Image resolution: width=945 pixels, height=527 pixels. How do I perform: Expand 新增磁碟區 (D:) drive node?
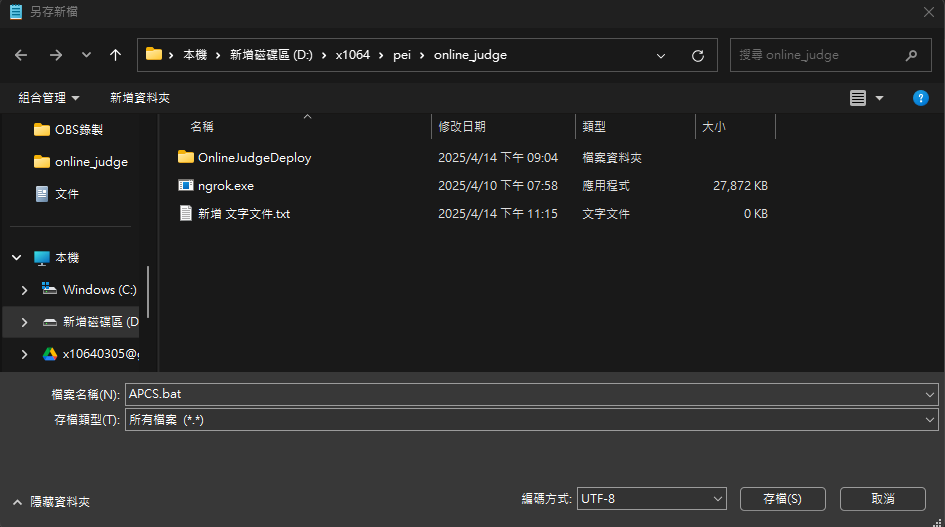coord(24,322)
